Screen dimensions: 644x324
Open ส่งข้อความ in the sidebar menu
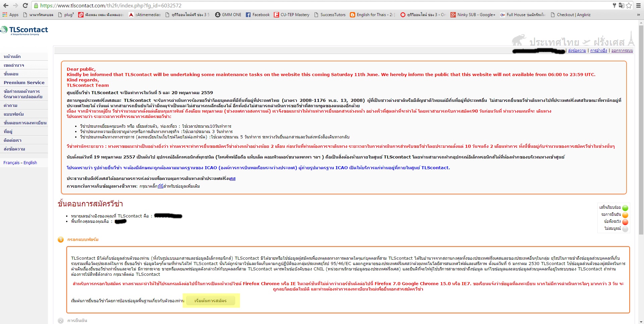(24, 149)
